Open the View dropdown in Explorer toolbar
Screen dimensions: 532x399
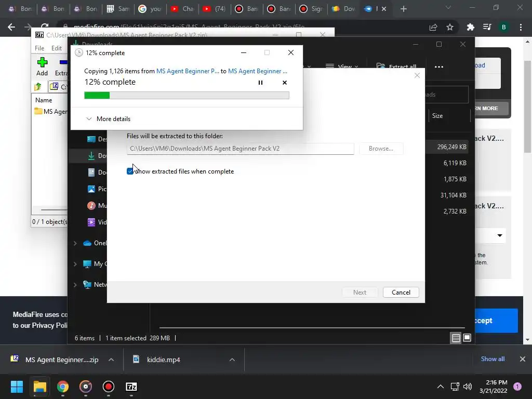pyautogui.click(x=342, y=66)
